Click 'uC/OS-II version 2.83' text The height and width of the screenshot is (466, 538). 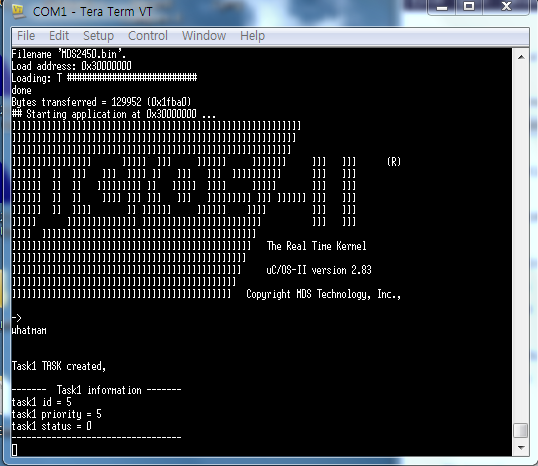(319, 270)
